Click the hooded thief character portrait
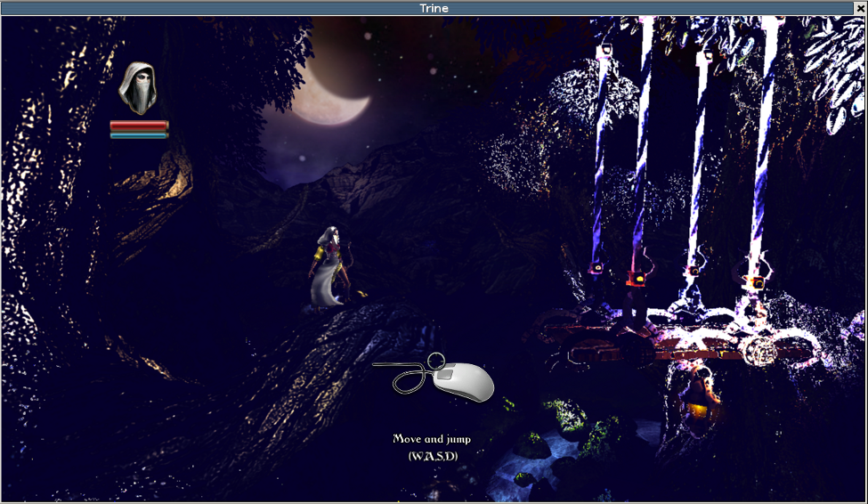Screen dimensions: 868x504 [x=138, y=89]
